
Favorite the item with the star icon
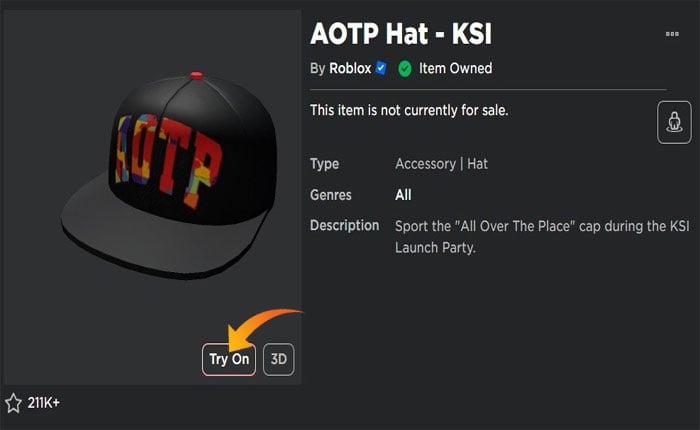(x=13, y=403)
